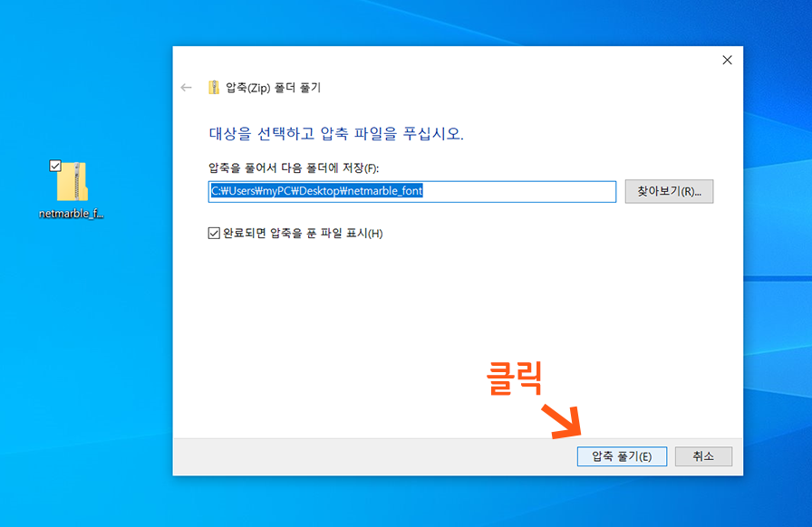Viewport: 812px width, 527px height.
Task: Close the extract wizard dialog
Action: [727, 60]
